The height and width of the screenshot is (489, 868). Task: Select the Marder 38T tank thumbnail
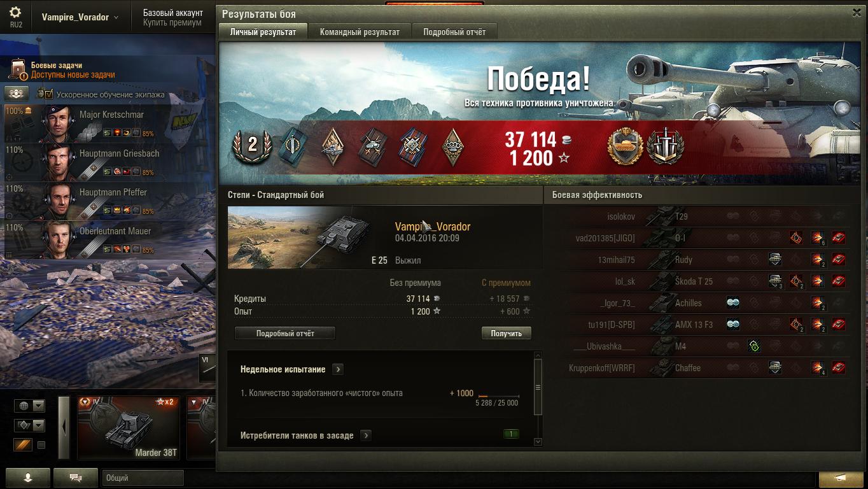point(129,427)
